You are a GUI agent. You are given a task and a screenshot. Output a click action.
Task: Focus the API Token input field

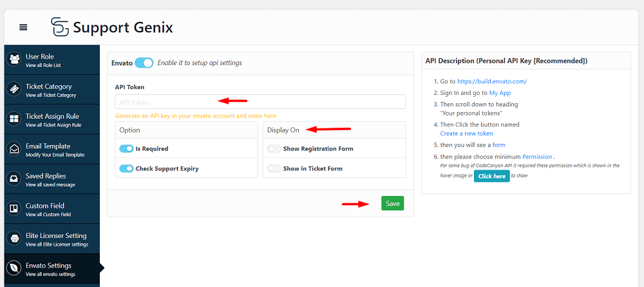point(260,101)
